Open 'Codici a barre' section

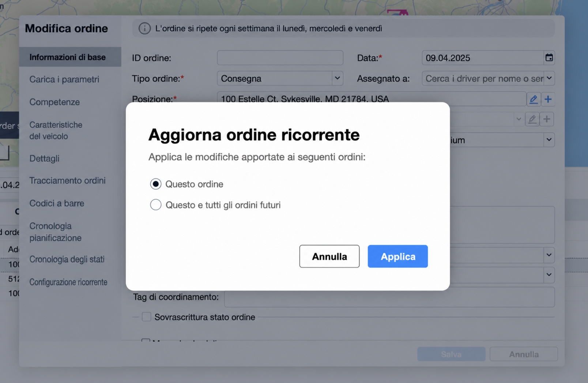coord(57,203)
